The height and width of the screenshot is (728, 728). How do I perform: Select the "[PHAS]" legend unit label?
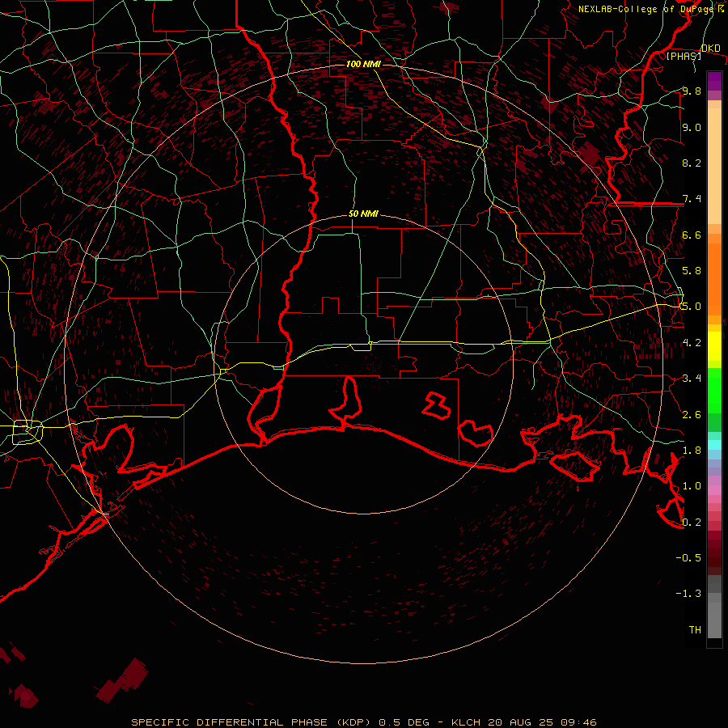pos(684,56)
